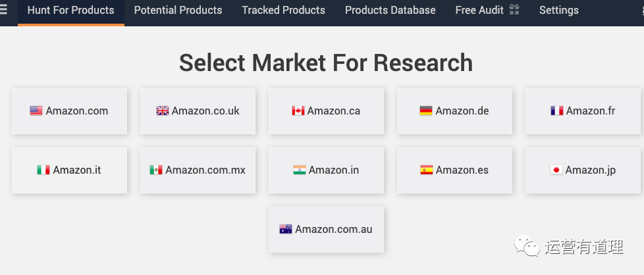The image size is (644, 275).
Task: Click the Indian flag icon
Action: (300, 170)
